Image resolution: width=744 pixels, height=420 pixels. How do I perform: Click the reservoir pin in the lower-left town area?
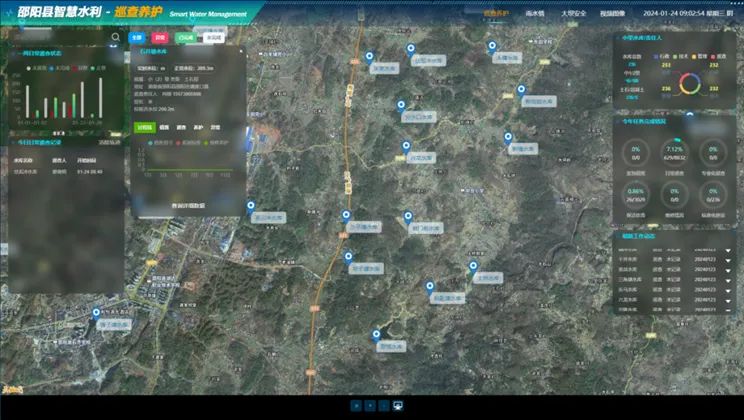[96, 313]
